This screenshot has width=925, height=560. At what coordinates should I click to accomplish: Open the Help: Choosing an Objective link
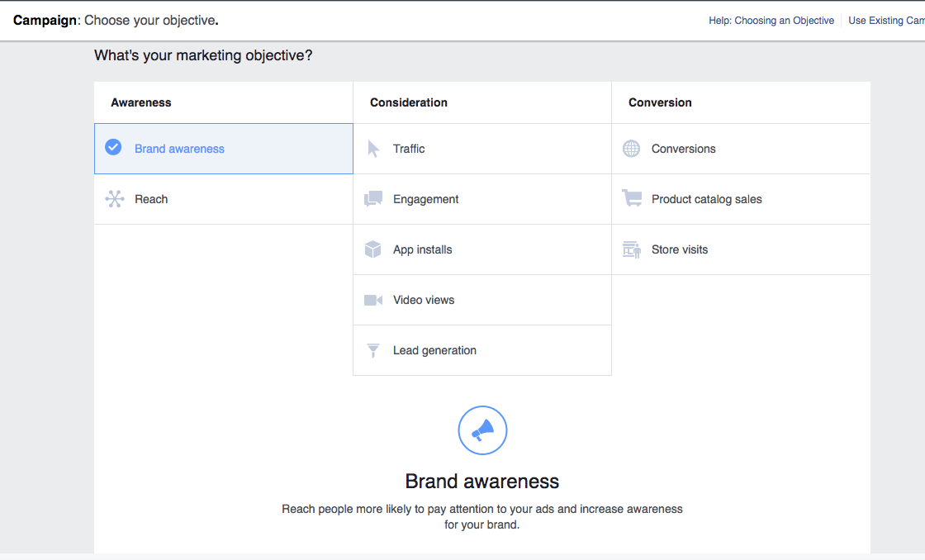click(771, 21)
